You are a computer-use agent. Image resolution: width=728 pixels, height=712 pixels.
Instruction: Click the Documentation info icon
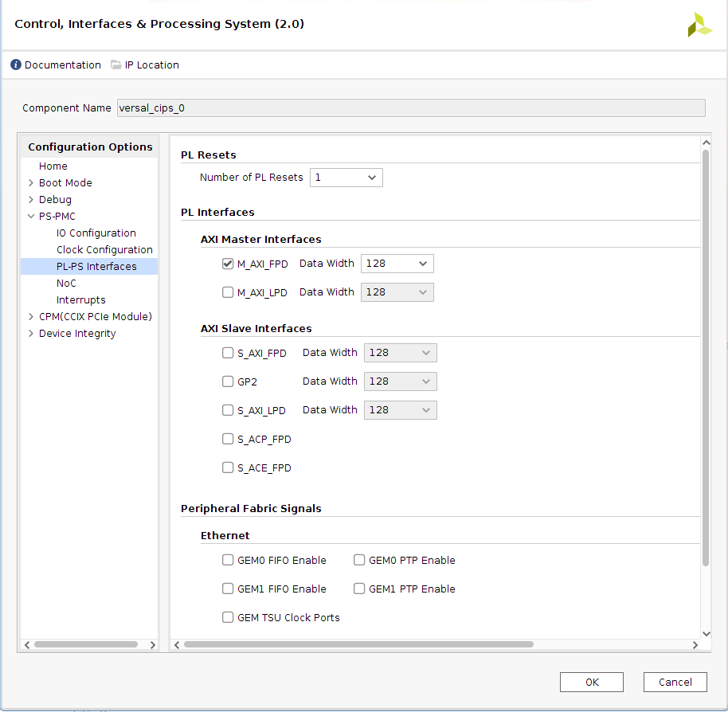16,65
